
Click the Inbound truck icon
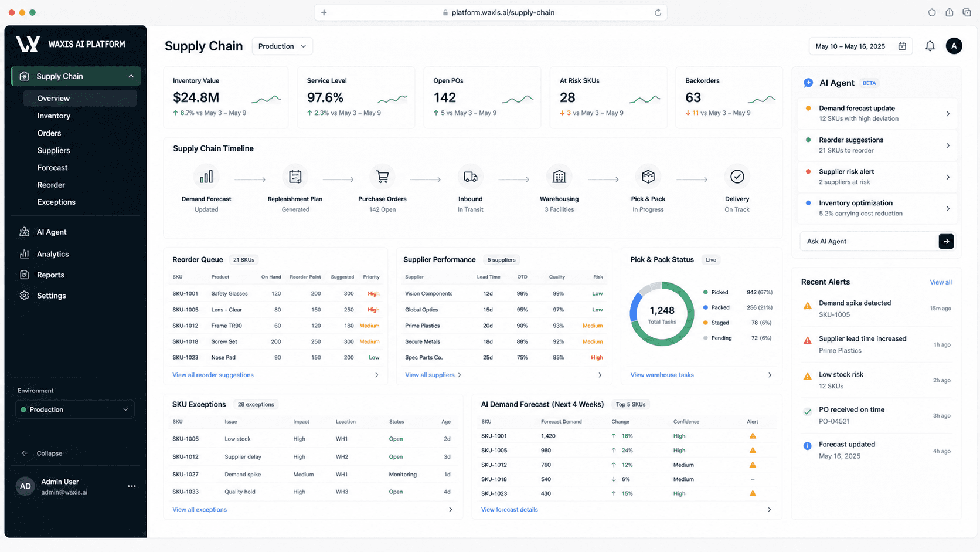(x=471, y=177)
